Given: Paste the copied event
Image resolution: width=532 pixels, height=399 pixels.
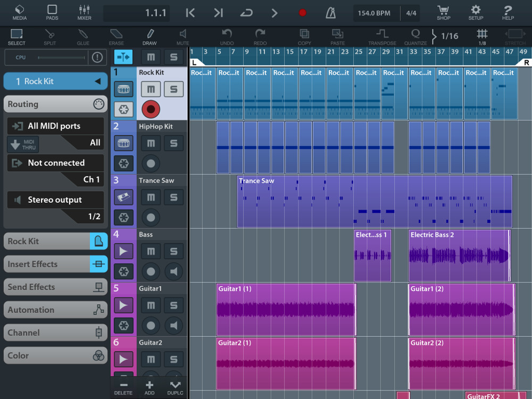Looking at the screenshot, I should point(338,37).
